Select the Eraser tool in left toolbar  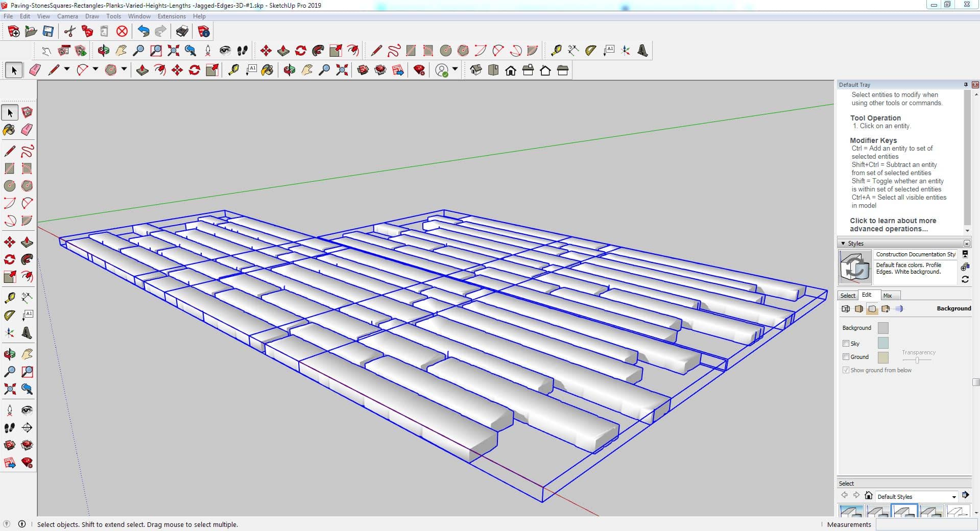click(x=27, y=130)
